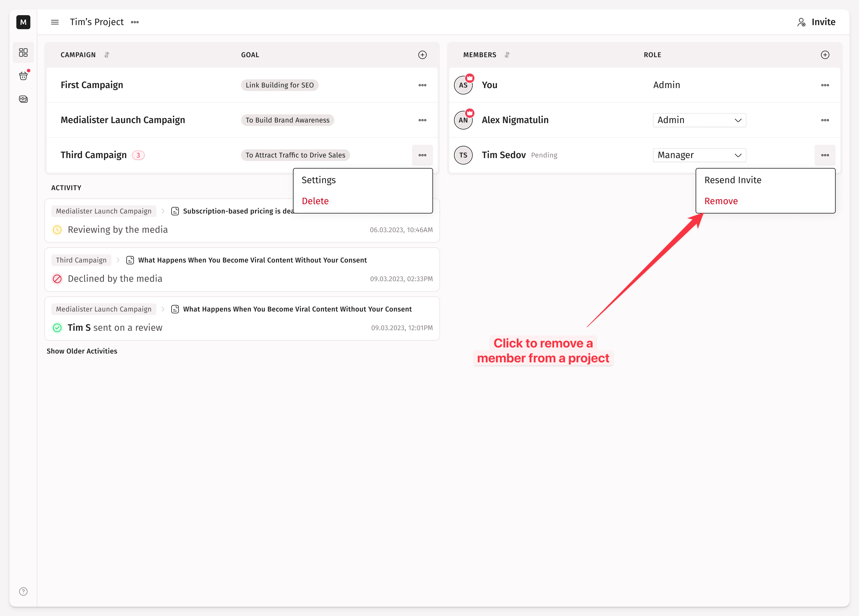
Task: Add a new member with the plus icon
Action: [825, 55]
